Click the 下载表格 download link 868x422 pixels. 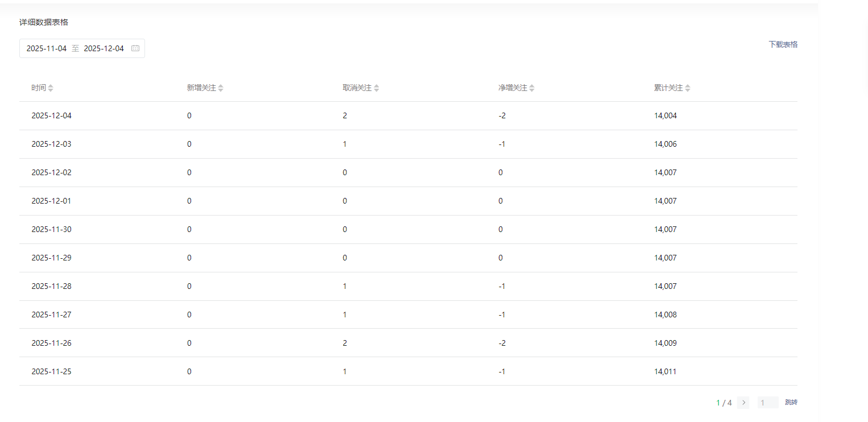tap(783, 44)
